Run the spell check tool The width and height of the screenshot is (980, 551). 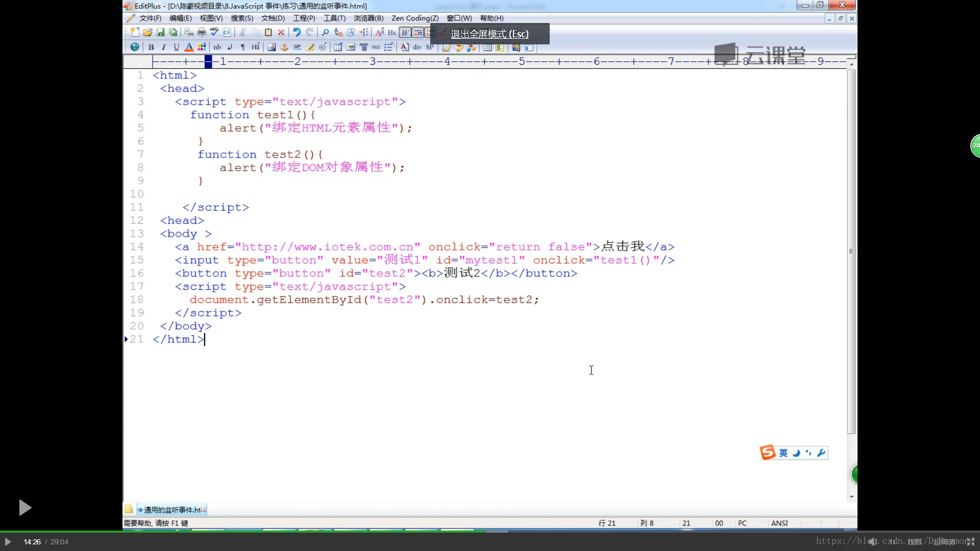pyautogui.click(x=214, y=33)
